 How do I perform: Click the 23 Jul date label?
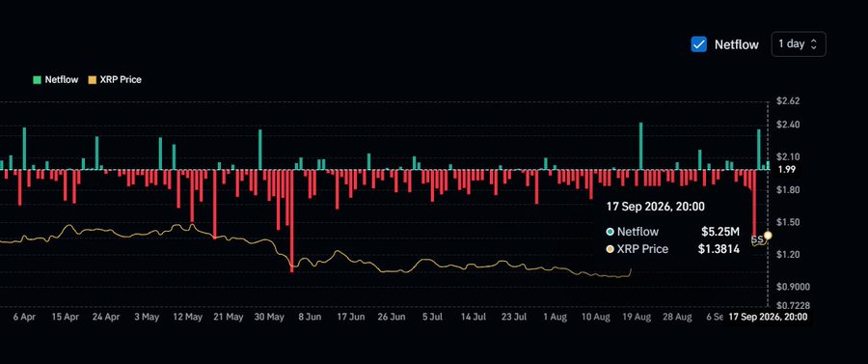pyautogui.click(x=514, y=318)
